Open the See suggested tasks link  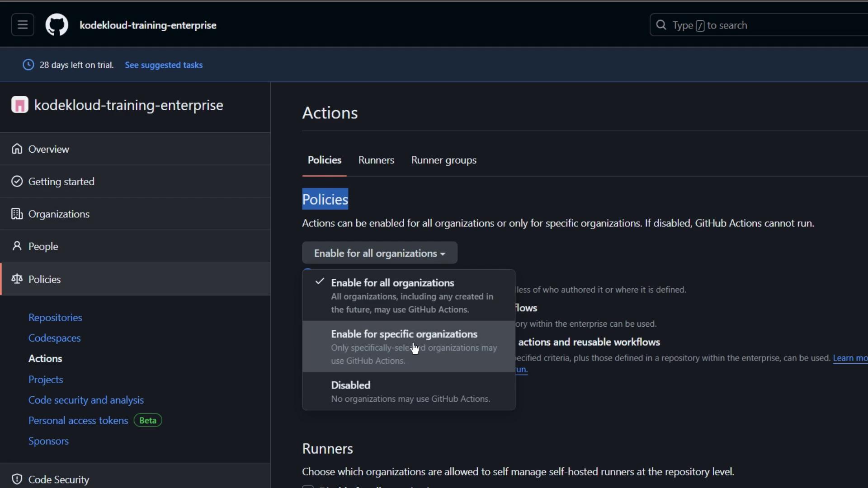[164, 65]
